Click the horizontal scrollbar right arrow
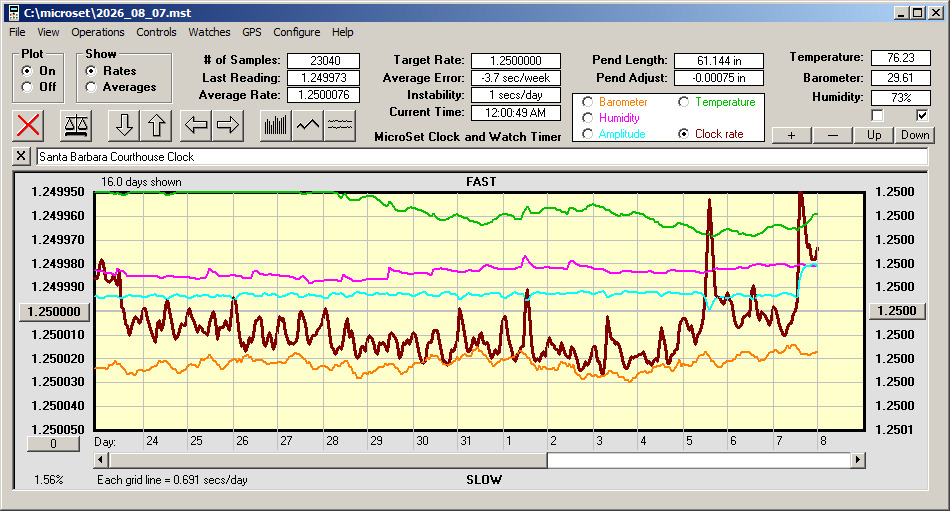 coord(857,460)
